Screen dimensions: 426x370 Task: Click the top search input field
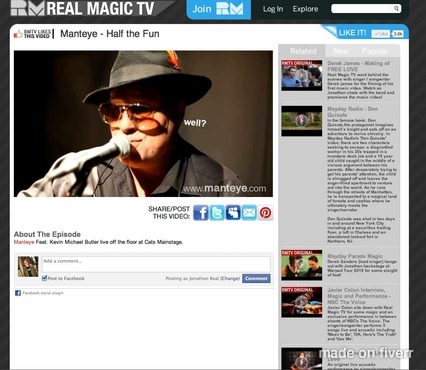362,9
